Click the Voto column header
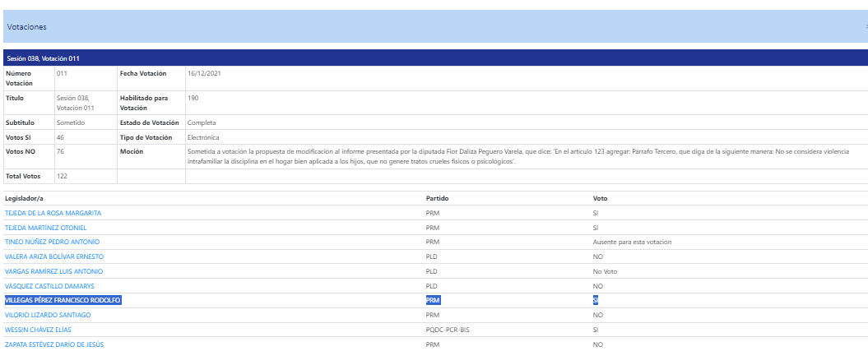Image resolution: width=868 pixels, height=351 pixels. (x=601, y=199)
